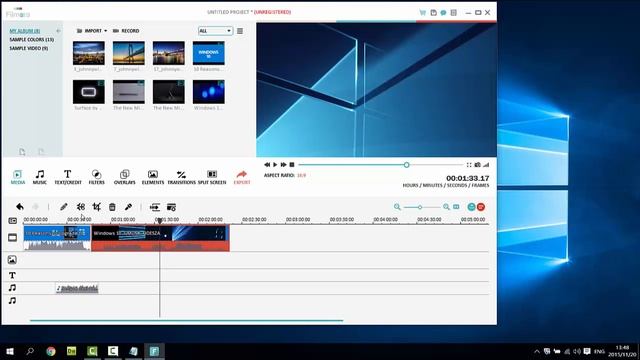Click the horizontal timeline scrollbar
Image resolution: width=640 pixels, height=360 pixels.
(187, 321)
